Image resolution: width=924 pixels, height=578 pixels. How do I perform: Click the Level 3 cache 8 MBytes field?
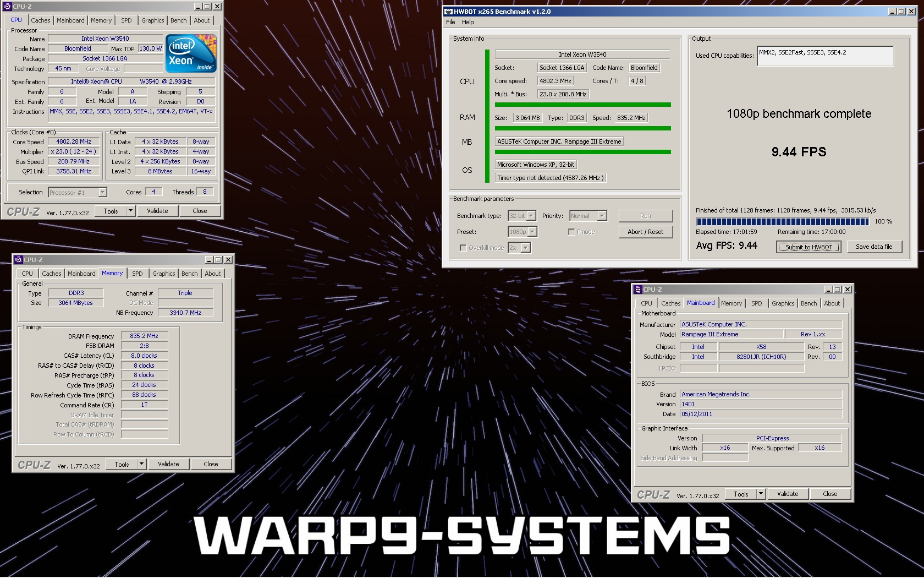pyautogui.click(x=160, y=171)
